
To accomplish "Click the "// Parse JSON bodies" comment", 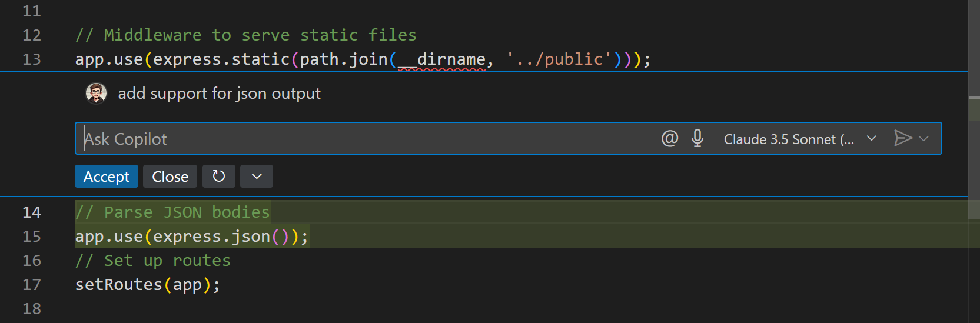I will click(x=172, y=212).
